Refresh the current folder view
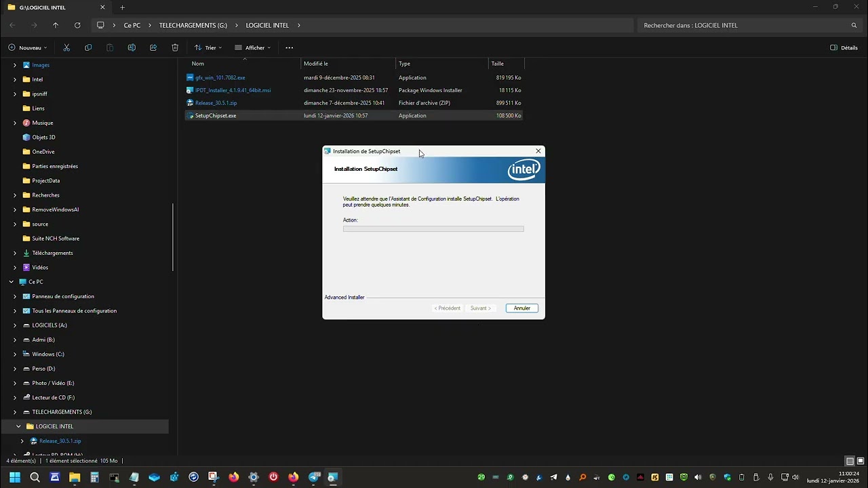This screenshot has height=488, width=868. coord(77,25)
